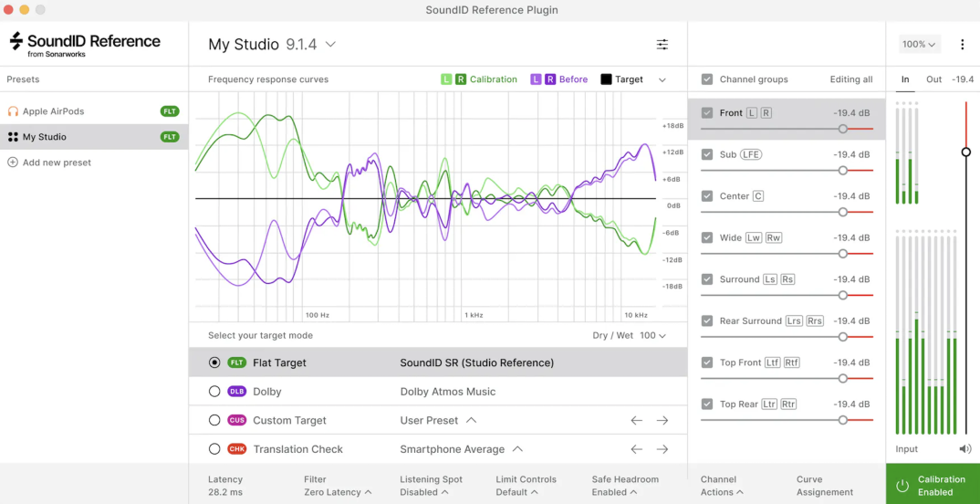The width and height of the screenshot is (980, 504).
Task: Select the My Studio preset
Action: point(94,137)
